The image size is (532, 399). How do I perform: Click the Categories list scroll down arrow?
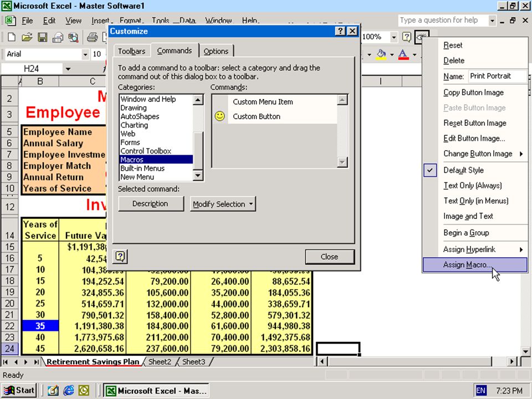click(198, 176)
